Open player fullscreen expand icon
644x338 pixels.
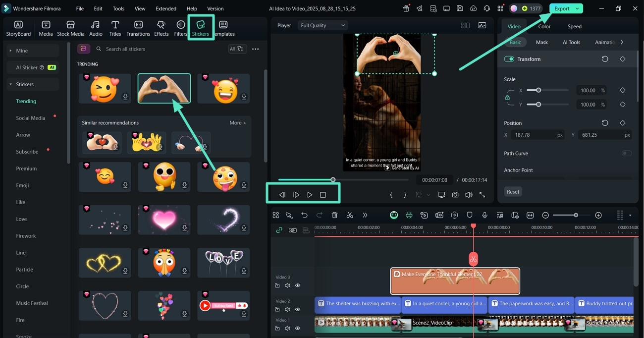coord(482,195)
